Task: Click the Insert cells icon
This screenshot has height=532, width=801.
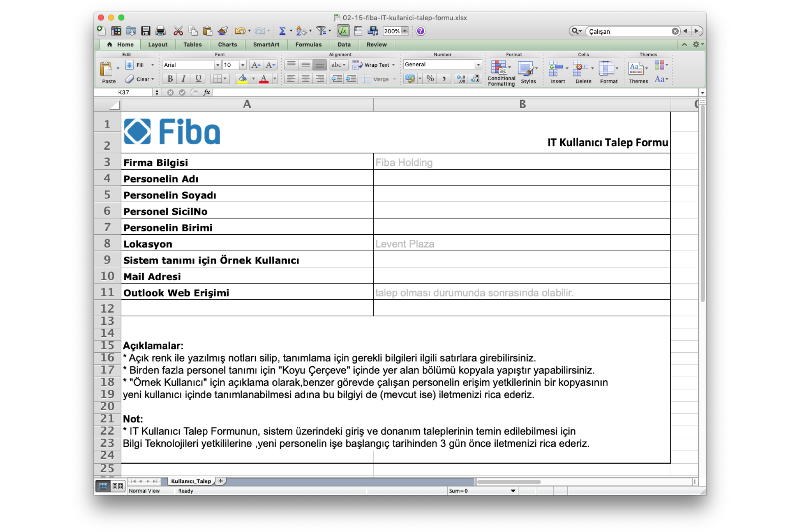Action: [x=555, y=68]
